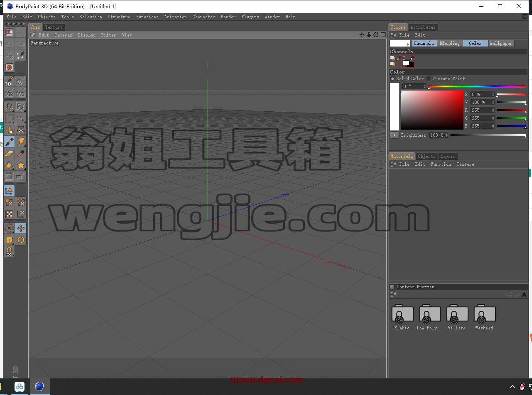This screenshot has width=532, height=395.
Task: Click the viewport camera rotate icon
Action: pos(376,35)
